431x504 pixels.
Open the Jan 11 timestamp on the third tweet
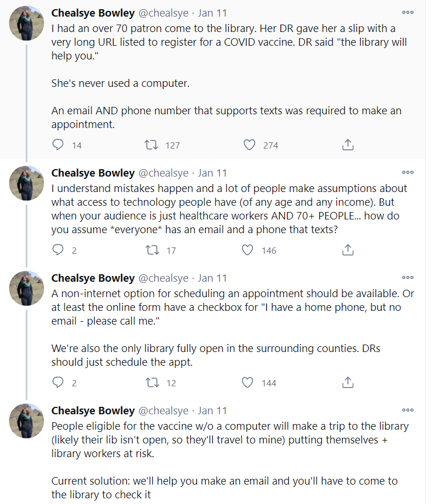click(212, 278)
